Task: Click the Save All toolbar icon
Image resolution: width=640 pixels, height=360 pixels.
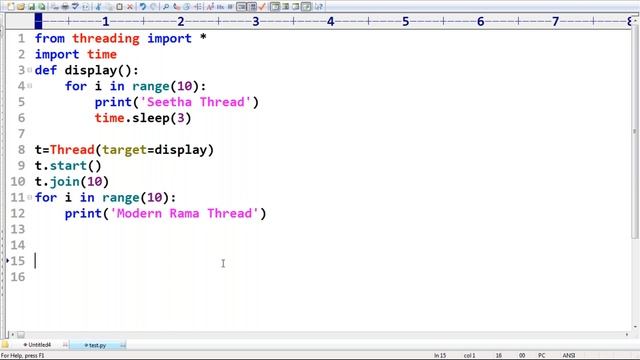Action: [42, 7]
